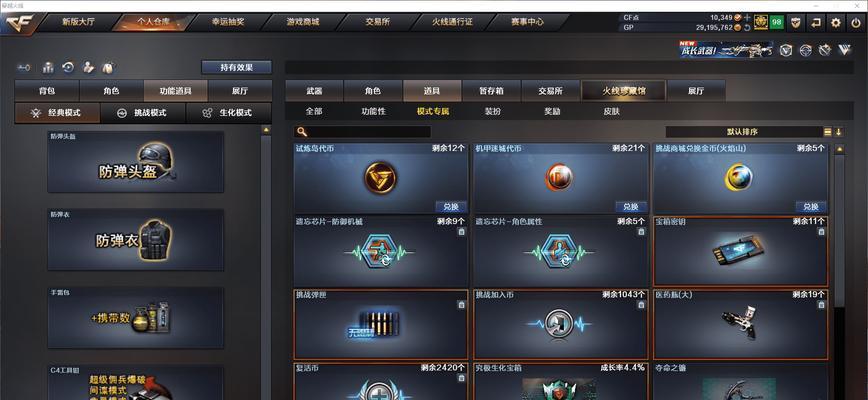Image resolution: width=868 pixels, height=400 pixels.
Task: Click the starred medal badge icon
Action: coord(825,50)
